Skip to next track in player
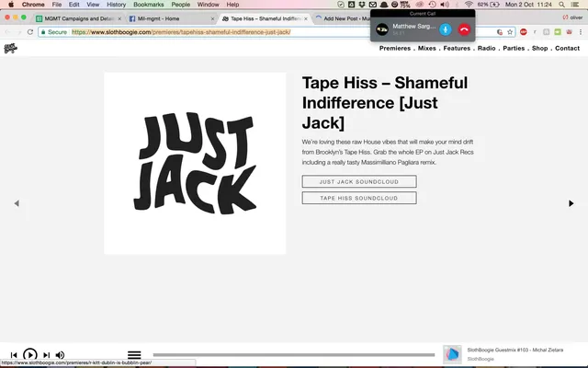This screenshot has width=588, height=368. click(x=46, y=355)
